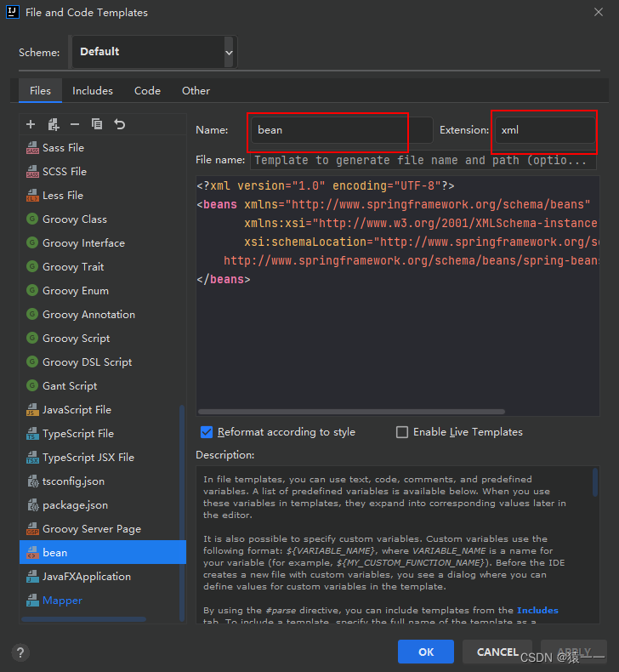Click the TypeScript File TS icon
The height and width of the screenshot is (672, 619).
(32, 434)
